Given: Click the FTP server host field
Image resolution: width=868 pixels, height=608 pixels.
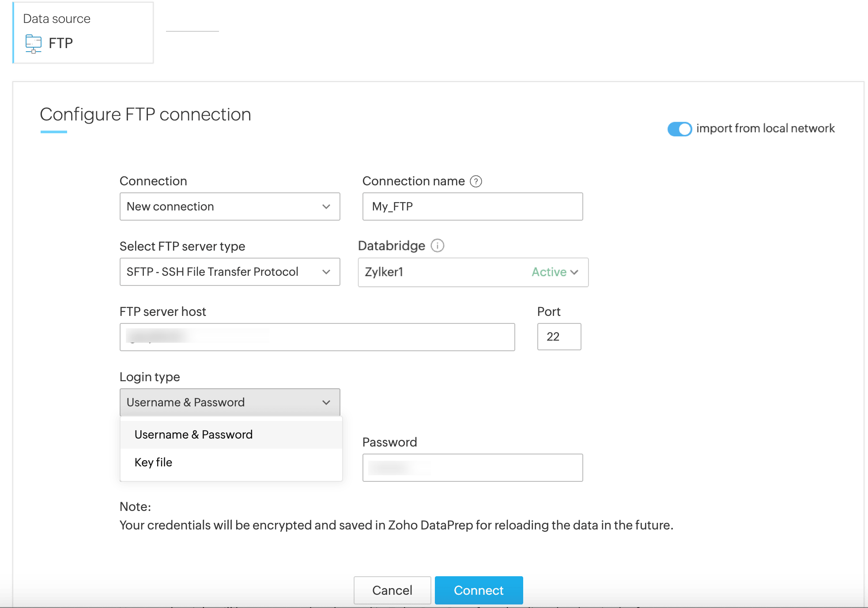Looking at the screenshot, I should (317, 337).
